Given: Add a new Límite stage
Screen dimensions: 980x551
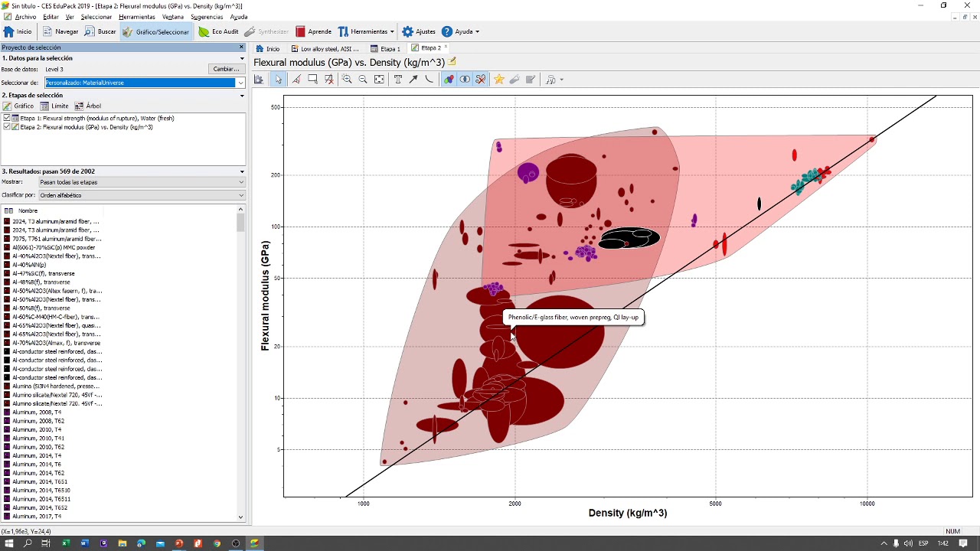Looking at the screenshot, I should 54,106.
